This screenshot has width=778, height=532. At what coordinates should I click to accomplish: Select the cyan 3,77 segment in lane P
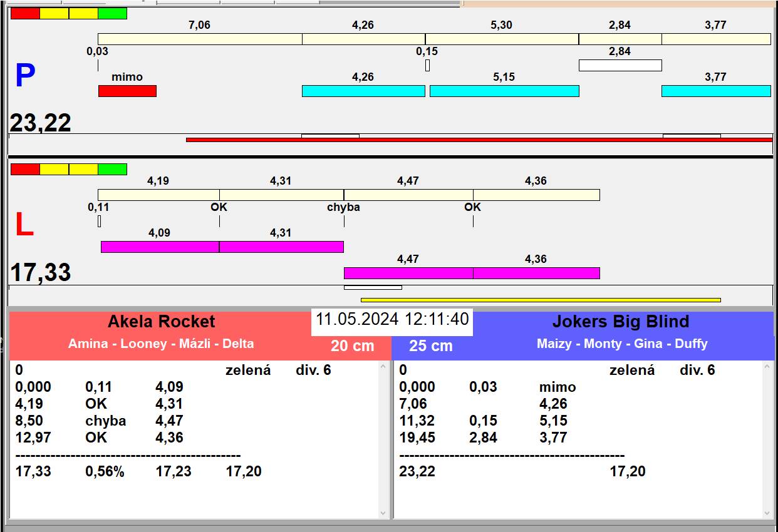(x=716, y=91)
